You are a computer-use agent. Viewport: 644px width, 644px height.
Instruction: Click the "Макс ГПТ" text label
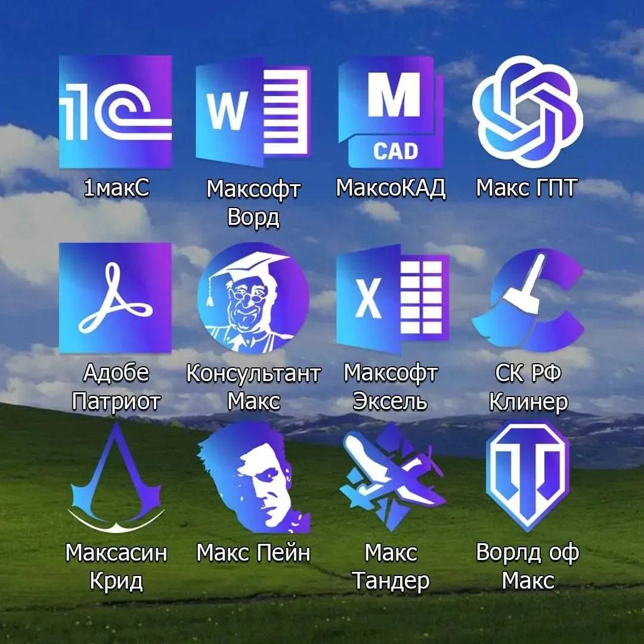(528, 188)
